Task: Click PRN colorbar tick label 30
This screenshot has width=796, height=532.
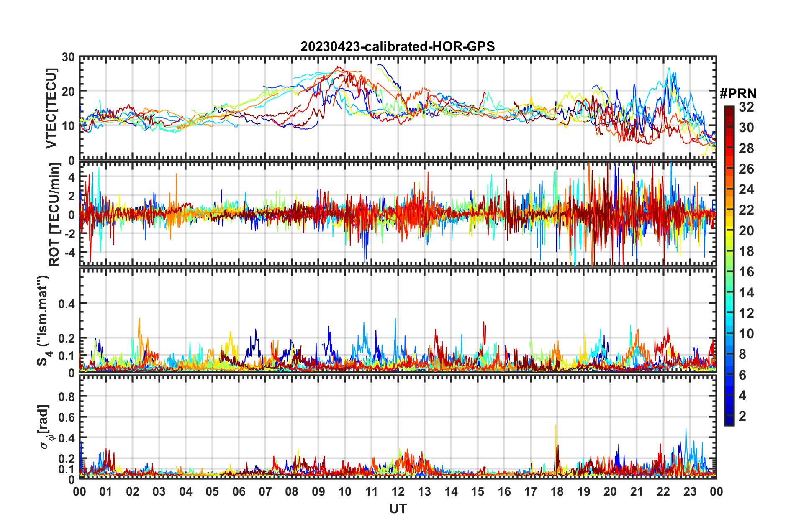Action: [746, 128]
